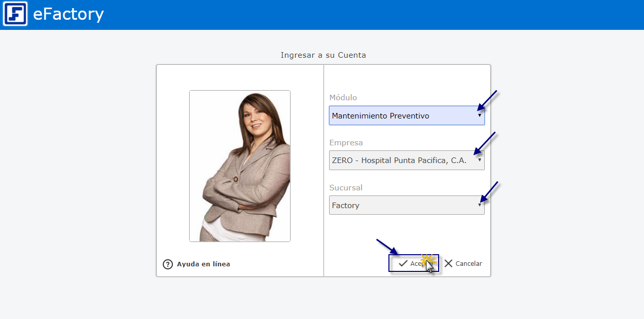The image size is (644, 319).
Task: Click the Módulo field label
Action: 343,98
